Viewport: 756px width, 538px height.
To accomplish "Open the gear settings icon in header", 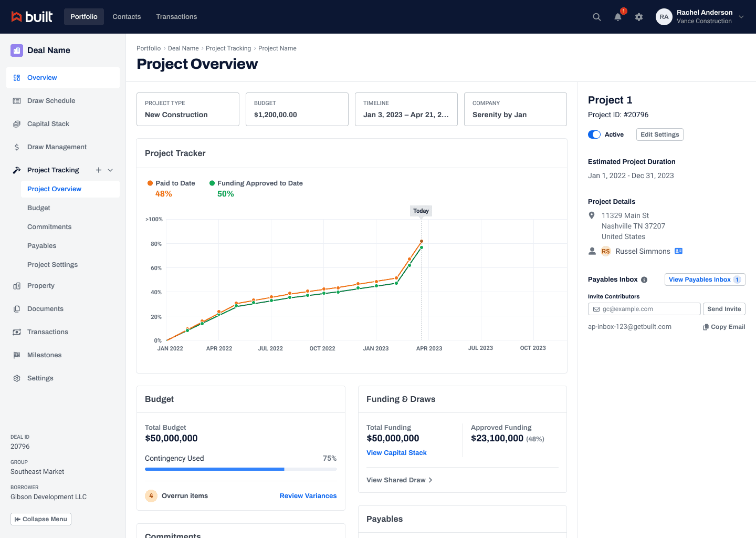I will pyautogui.click(x=639, y=17).
